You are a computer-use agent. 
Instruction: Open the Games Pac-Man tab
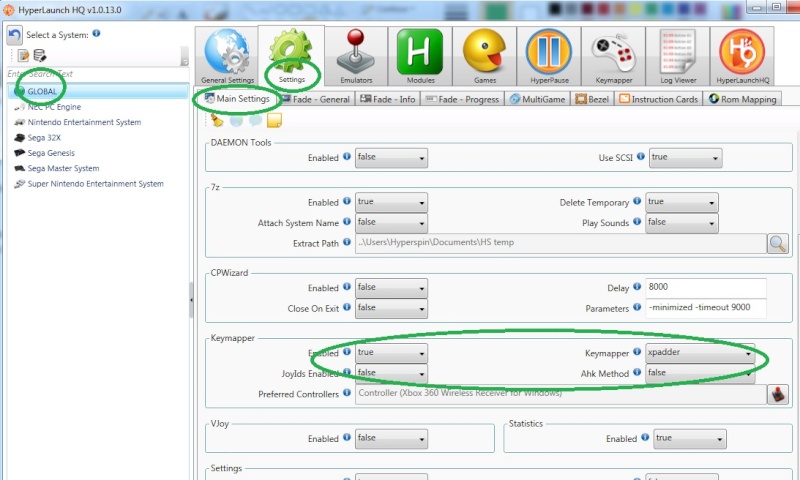[485, 56]
